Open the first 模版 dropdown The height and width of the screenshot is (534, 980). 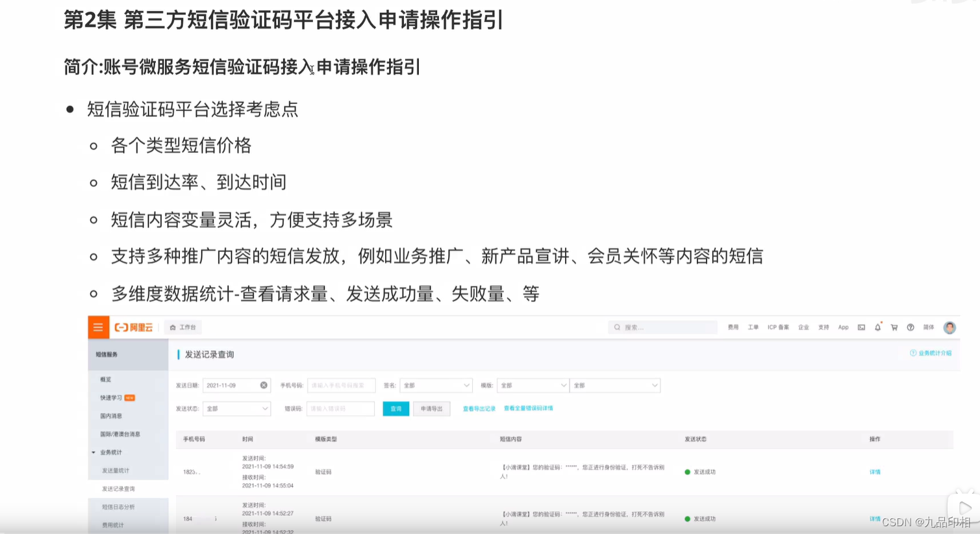click(x=533, y=385)
